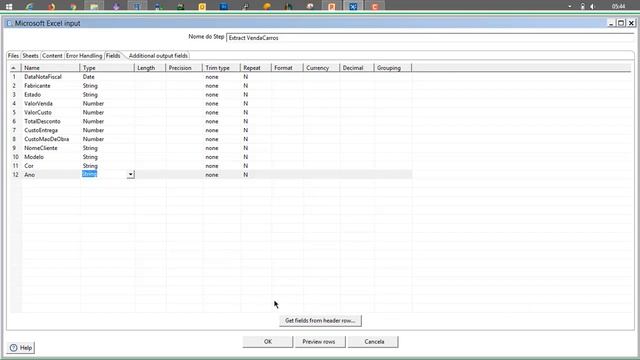Click the Date type of DataNotaFiscal
The image size is (640, 360).
(x=89, y=77)
